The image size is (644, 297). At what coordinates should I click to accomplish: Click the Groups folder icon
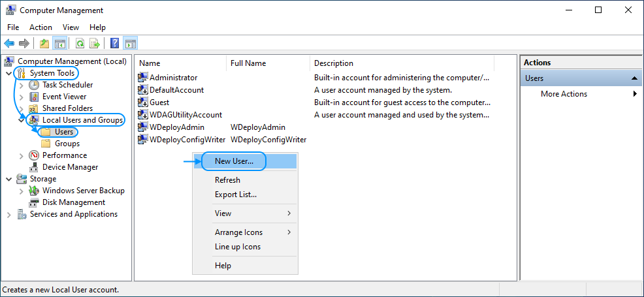tap(46, 144)
